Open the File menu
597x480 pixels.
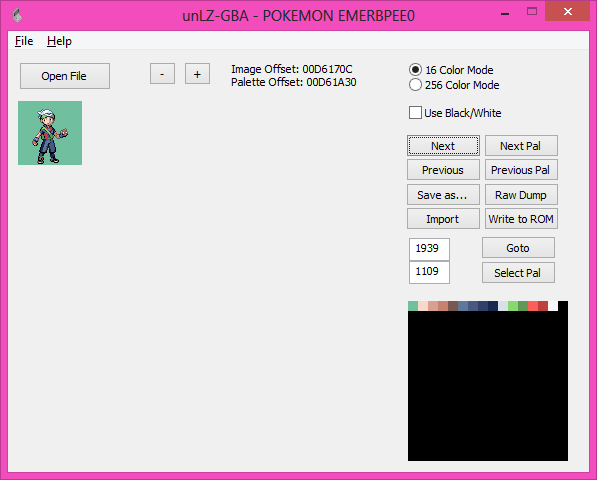pyautogui.click(x=24, y=41)
